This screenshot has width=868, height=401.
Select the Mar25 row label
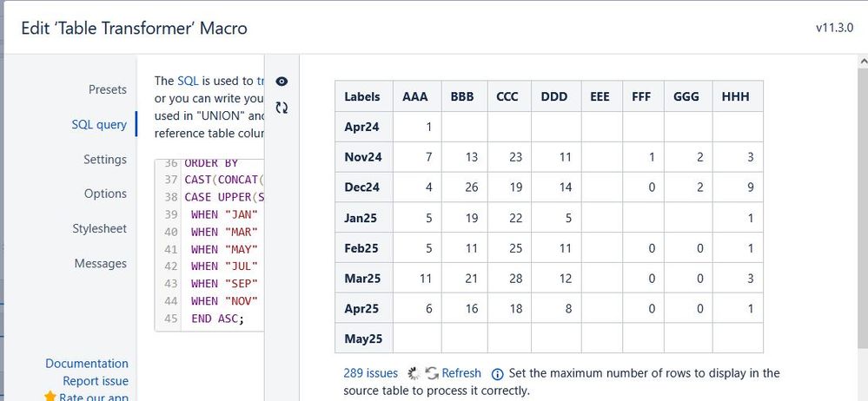click(x=362, y=279)
